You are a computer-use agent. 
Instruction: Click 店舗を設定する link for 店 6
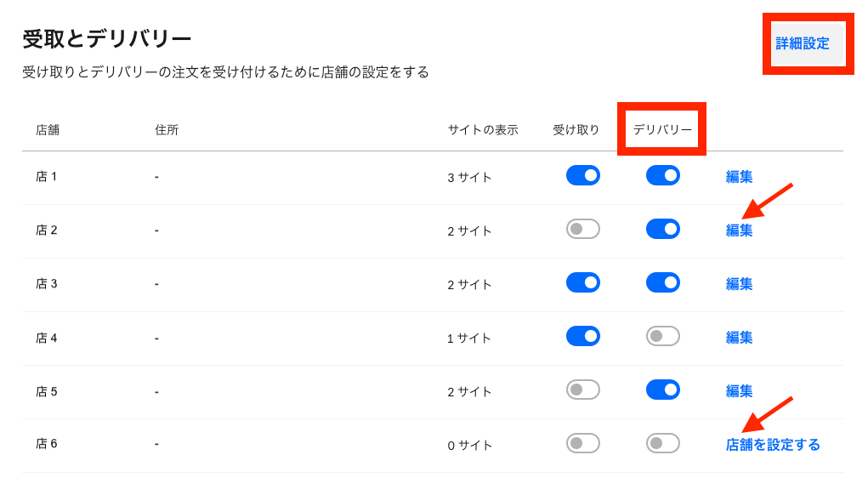[773, 445]
